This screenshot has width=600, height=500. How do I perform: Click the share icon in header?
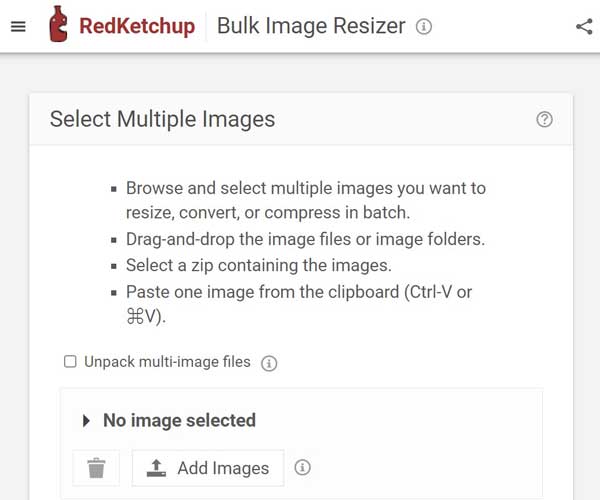584,27
